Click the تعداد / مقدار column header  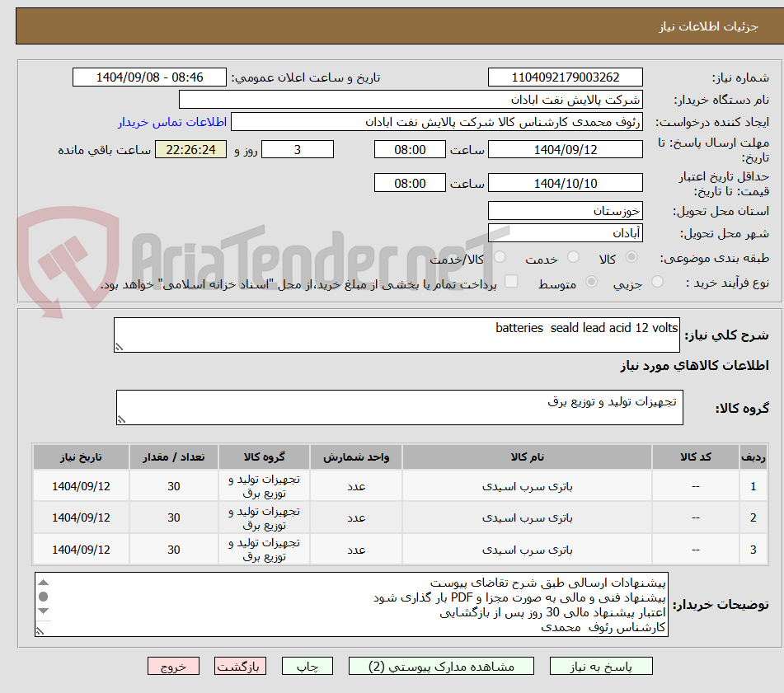click(x=173, y=457)
